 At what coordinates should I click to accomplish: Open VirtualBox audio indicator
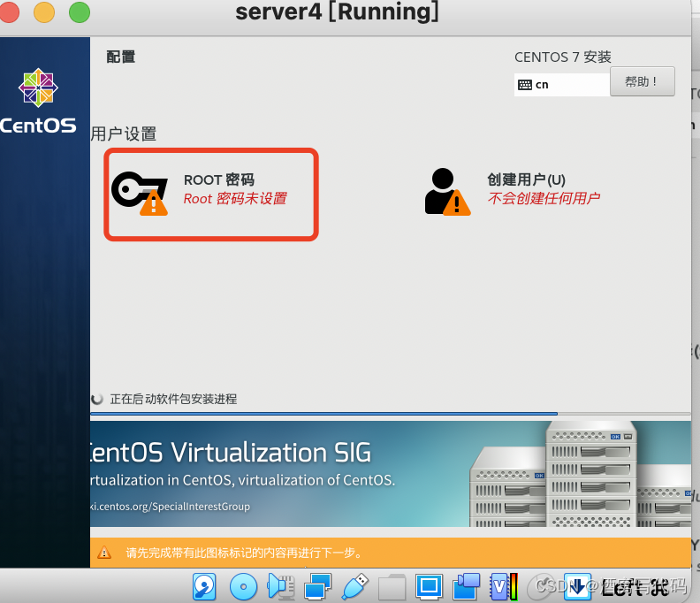281,586
